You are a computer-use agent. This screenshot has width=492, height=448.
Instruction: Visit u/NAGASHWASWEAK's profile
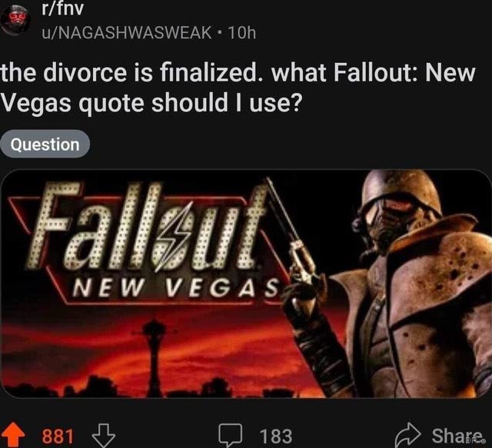tap(127, 32)
